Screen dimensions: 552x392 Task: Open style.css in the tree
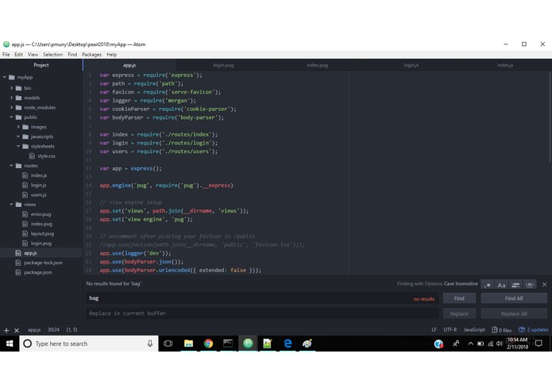point(46,156)
